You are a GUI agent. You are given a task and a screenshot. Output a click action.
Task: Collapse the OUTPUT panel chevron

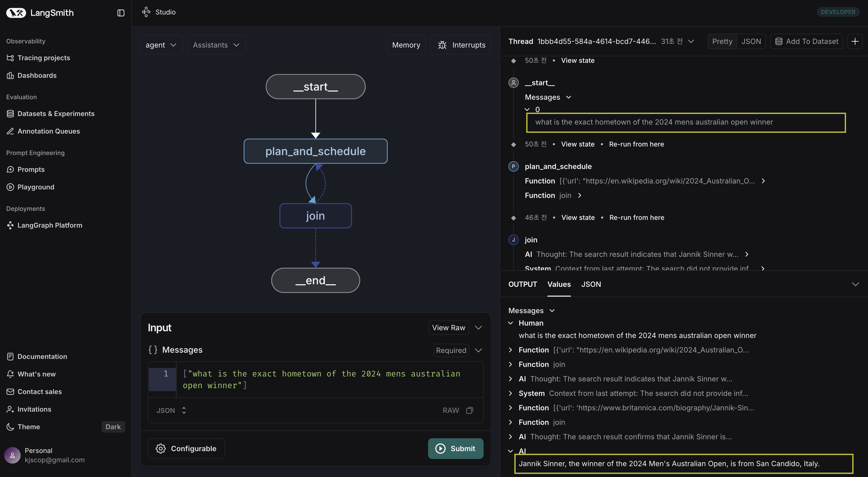point(855,284)
